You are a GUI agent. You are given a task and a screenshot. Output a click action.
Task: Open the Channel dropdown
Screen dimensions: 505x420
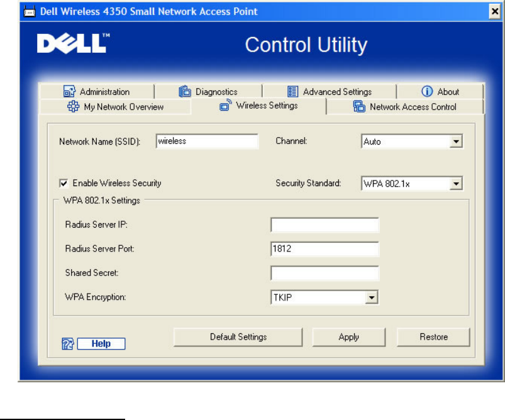456,141
